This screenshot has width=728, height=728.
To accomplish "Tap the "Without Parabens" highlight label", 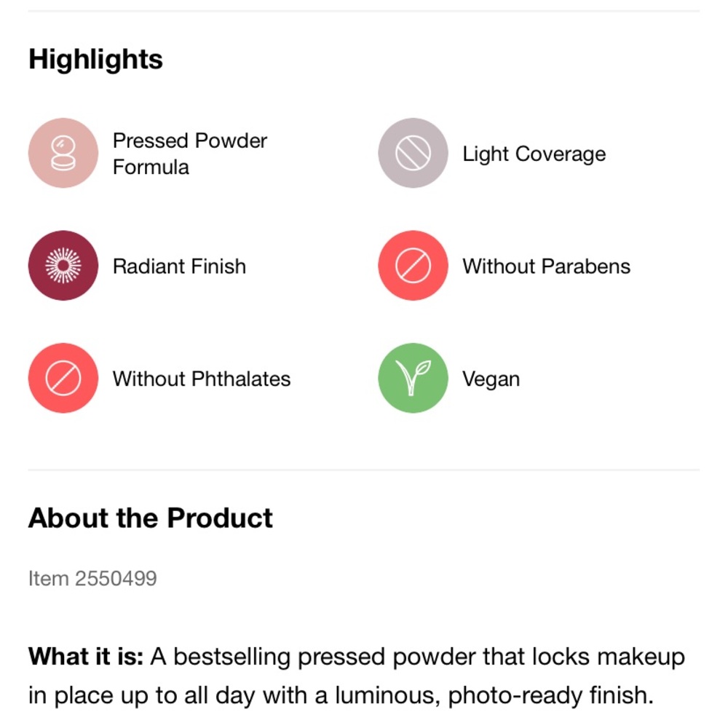I will [x=546, y=266].
